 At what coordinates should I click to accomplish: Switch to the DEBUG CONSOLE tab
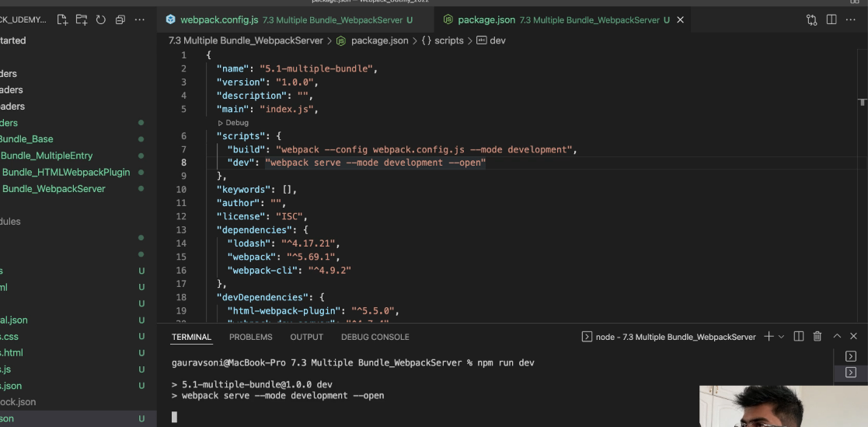point(375,337)
